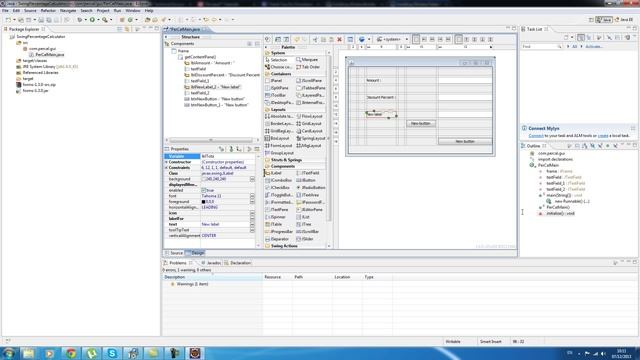640x360 pixels.
Task: Pick the JProgressBar component in Palette
Action: [279, 231]
